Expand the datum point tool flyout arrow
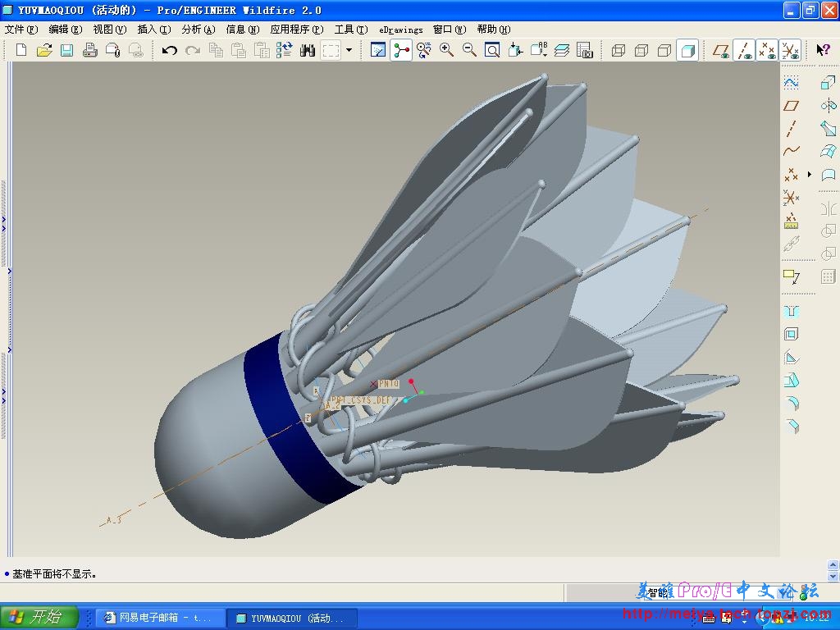840x630 pixels. pyautogui.click(x=810, y=175)
